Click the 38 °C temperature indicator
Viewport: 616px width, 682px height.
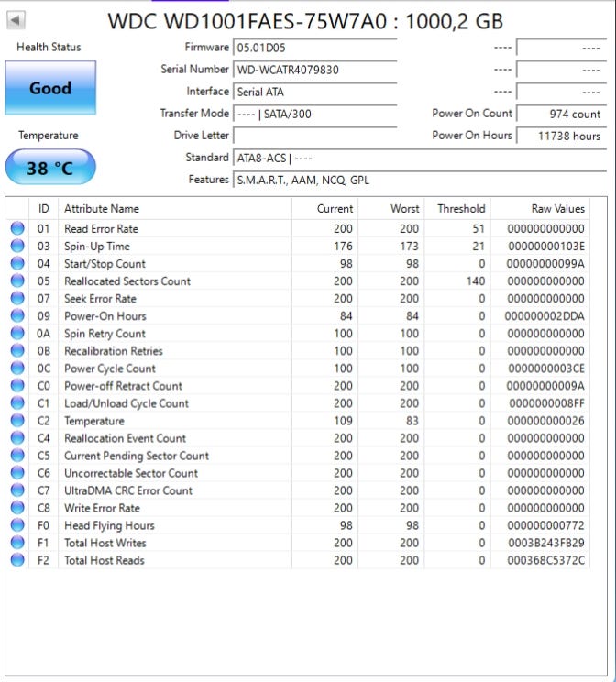click(x=50, y=169)
